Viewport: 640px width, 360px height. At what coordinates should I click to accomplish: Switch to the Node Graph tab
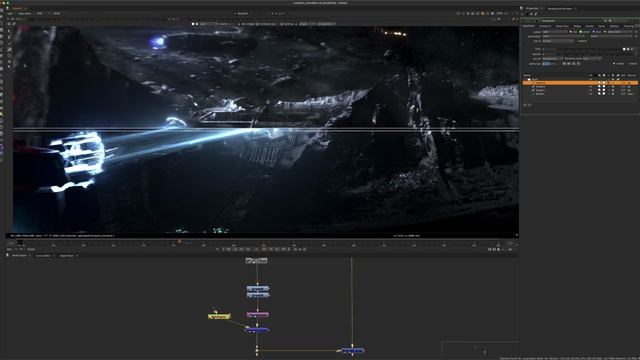(x=19, y=256)
